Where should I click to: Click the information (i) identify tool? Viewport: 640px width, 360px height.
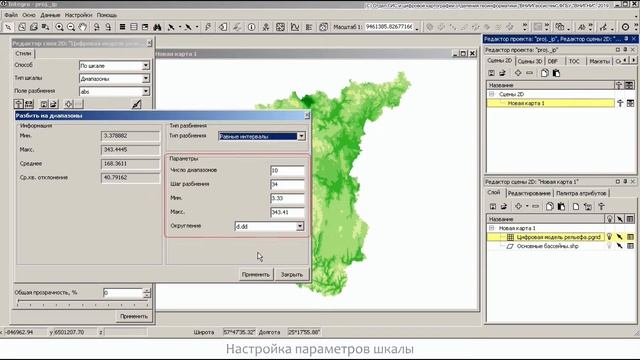pos(251,27)
